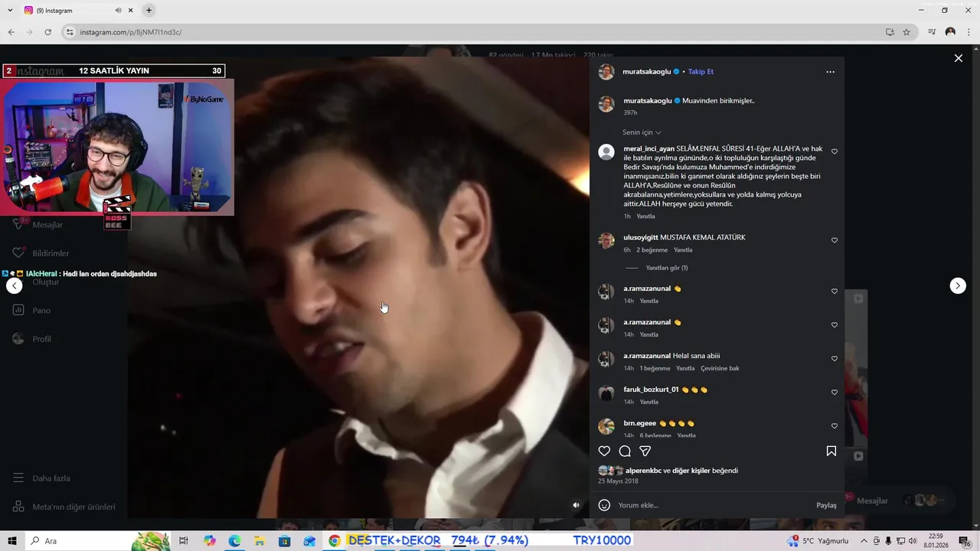980x551 pixels.
Task: Open Bildirimler in the Instagram sidebar
Action: [41, 253]
